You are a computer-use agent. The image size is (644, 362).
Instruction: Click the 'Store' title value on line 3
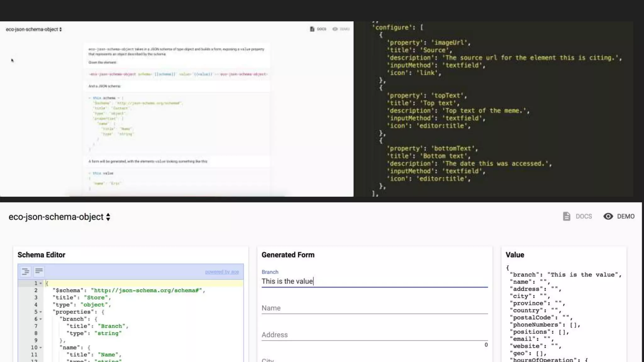point(96,298)
